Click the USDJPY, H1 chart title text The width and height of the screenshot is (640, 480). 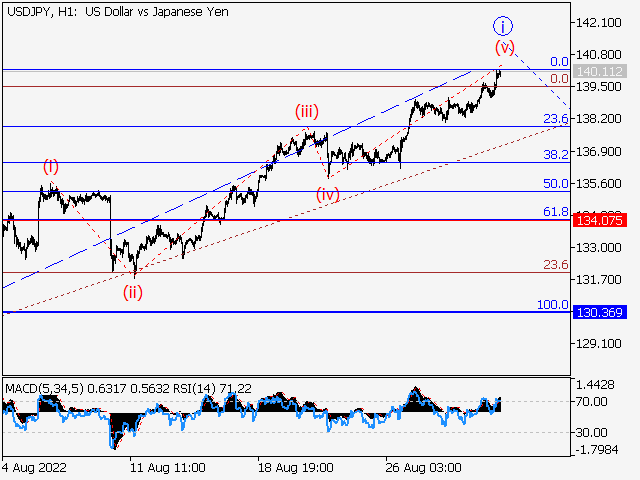118,12
